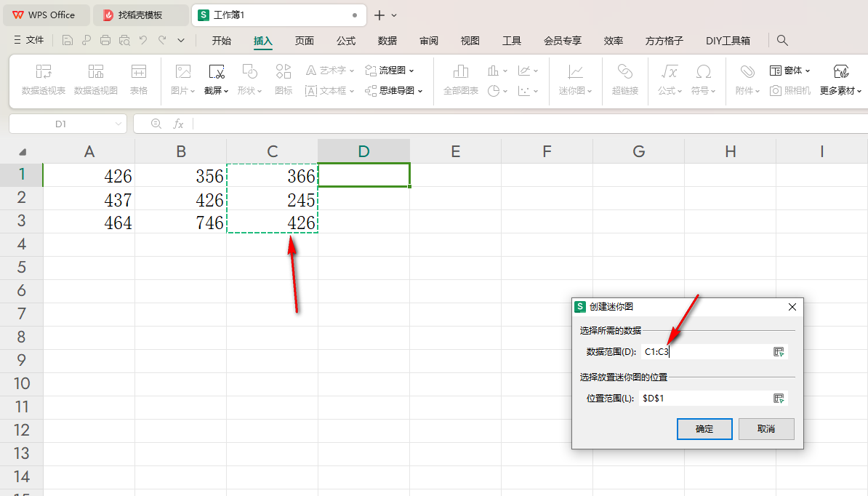Switch to the 页面 ribbon tab
The image size is (868, 496).
click(305, 41)
